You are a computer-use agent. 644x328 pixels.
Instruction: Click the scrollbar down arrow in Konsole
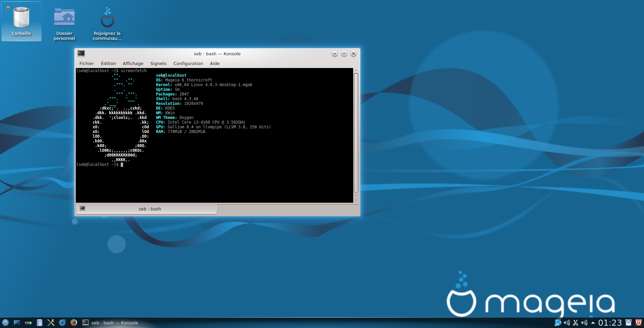[356, 200]
